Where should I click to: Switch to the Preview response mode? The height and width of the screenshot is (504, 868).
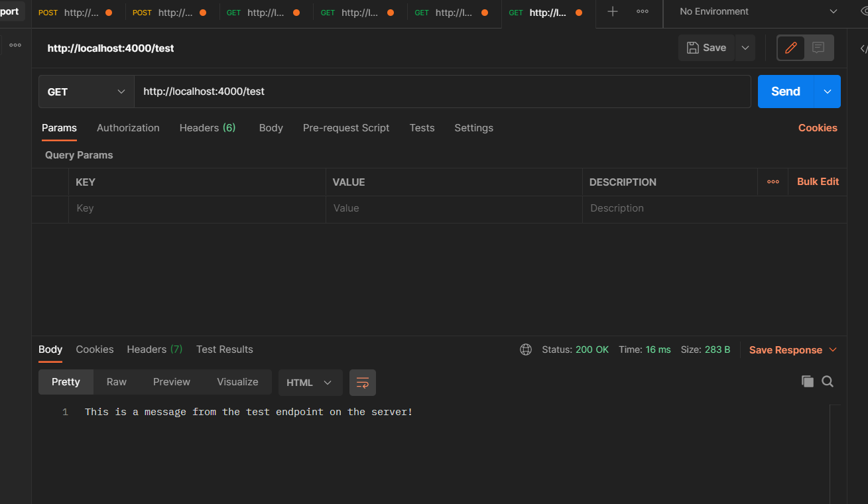[x=171, y=381]
